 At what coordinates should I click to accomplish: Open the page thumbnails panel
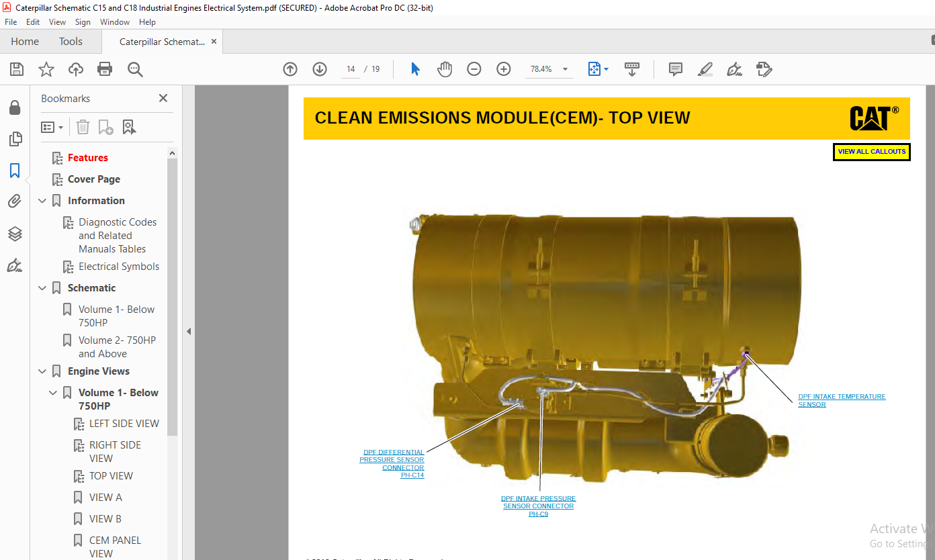point(15,139)
